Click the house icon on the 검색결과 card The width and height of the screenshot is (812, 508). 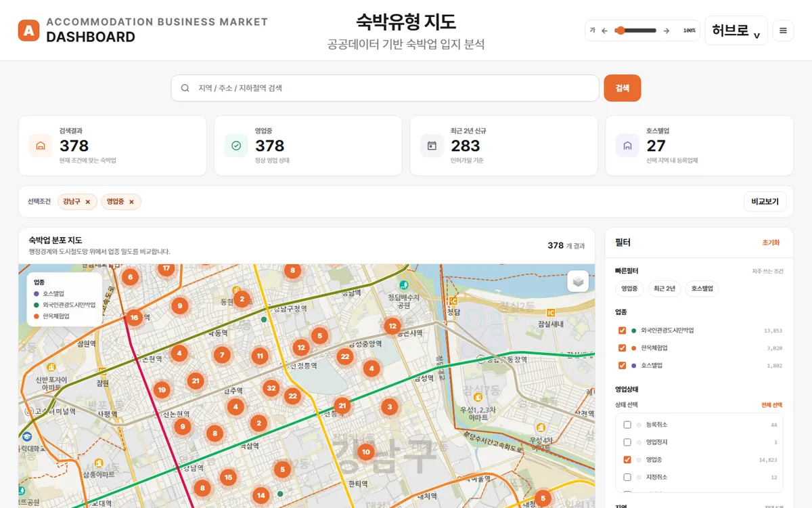tap(41, 146)
